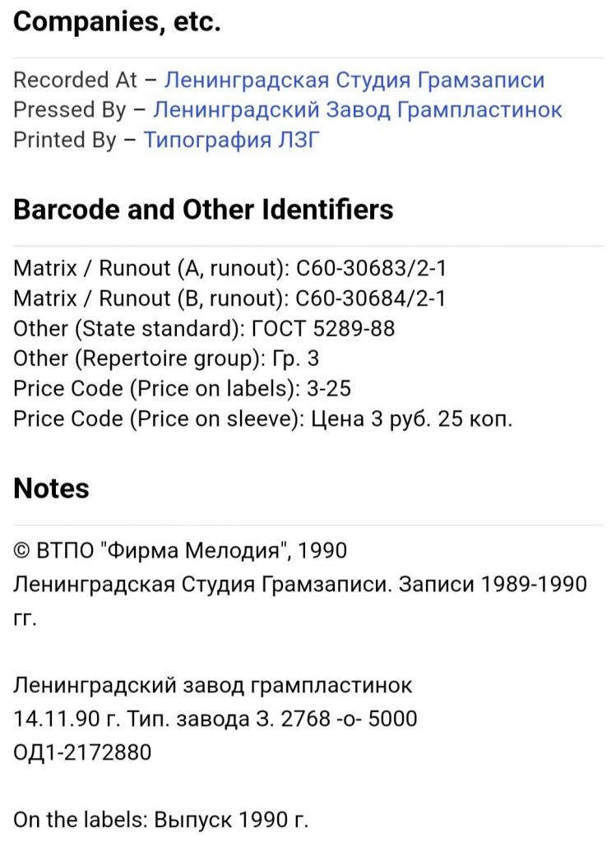This screenshot has width=616, height=842.
Task: Open the Ленинградский Завод Грампластинок link
Action: [357, 109]
